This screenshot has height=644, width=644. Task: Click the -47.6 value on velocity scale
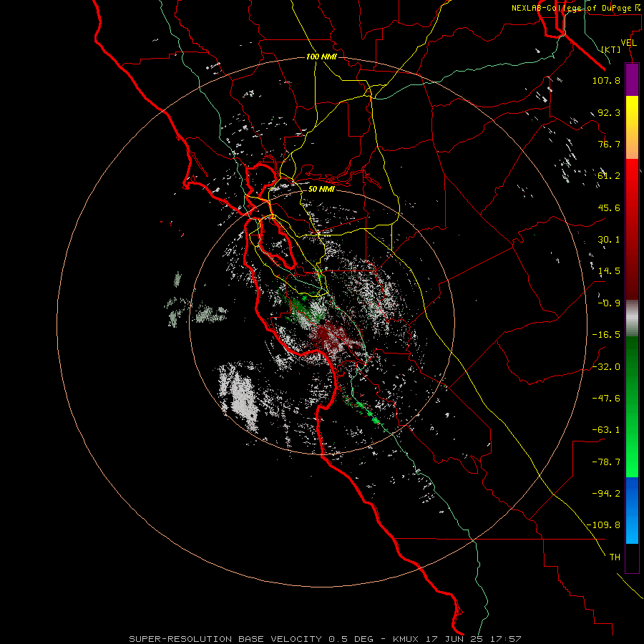[606, 399]
